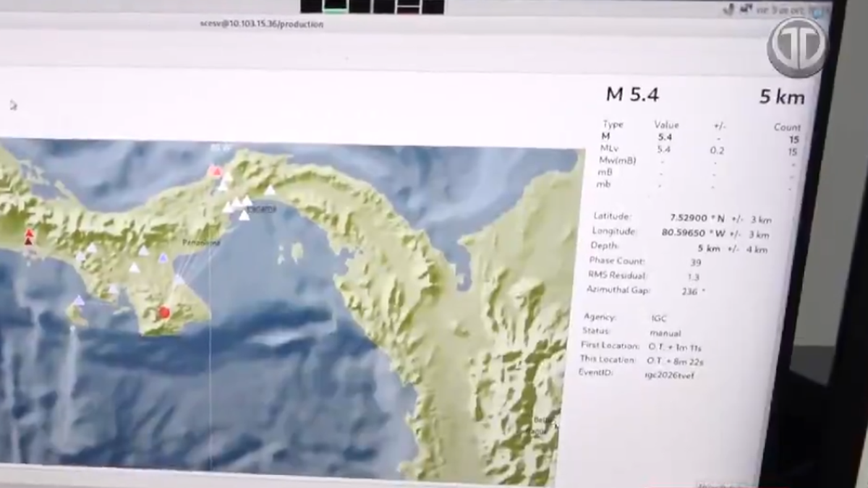The height and width of the screenshot is (488, 868).
Task: Select the Mw(mB) magnitude row label
Action: click(618, 160)
